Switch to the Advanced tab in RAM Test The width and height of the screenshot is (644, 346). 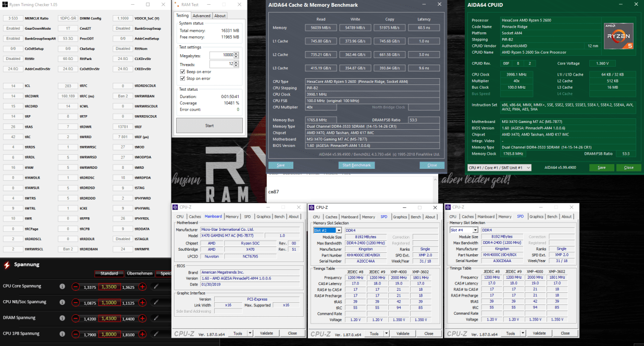202,16
